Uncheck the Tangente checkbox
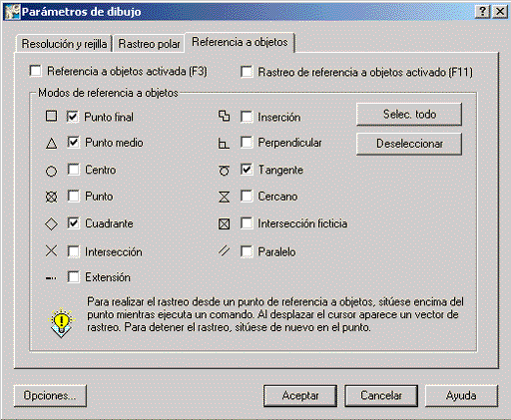The height and width of the screenshot is (420, 511). (247, 170)
